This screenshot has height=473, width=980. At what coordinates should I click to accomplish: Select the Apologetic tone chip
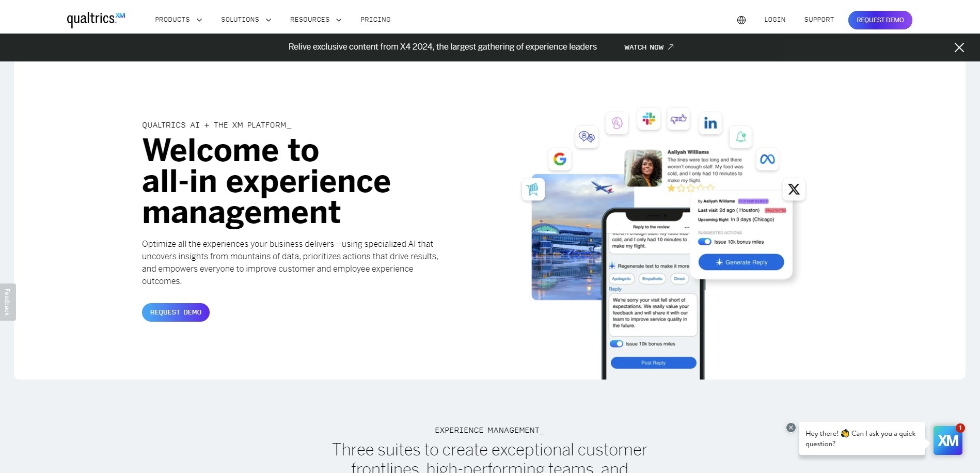click(622, 279)
